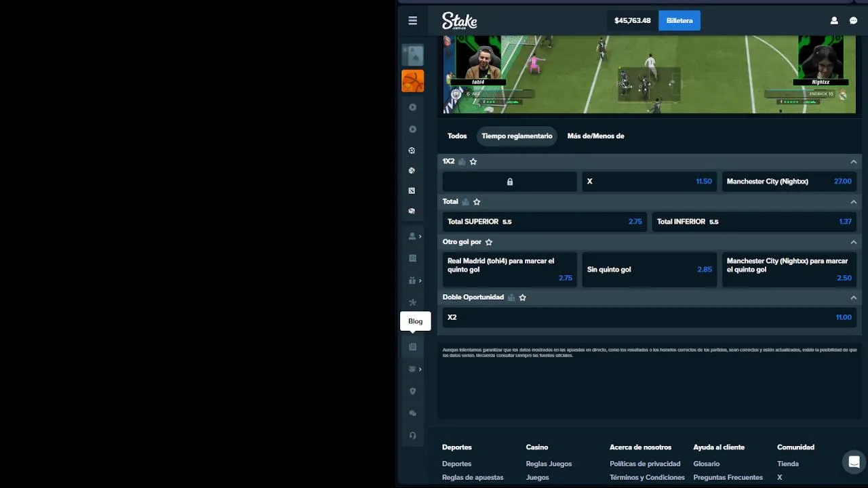This screenshot has width=868, height=488.
Task: Open the chat bubble in header
Action: point(853,20)
